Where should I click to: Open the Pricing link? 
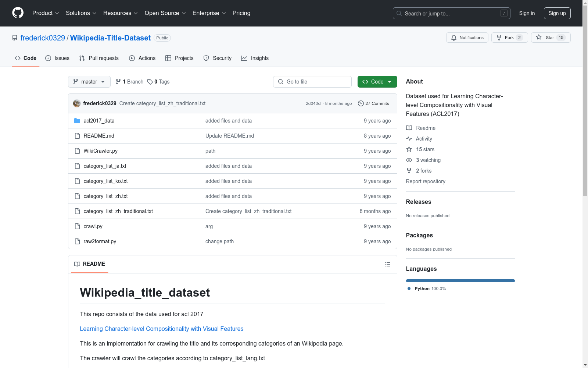pos(241,13)
